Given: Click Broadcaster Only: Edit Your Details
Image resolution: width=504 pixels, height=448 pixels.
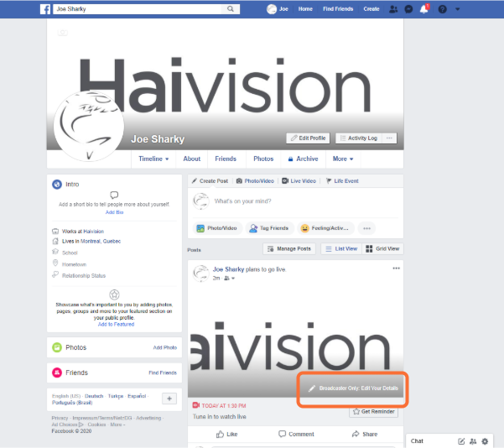Looking at the screenshot, I should [x=352, y=389].
